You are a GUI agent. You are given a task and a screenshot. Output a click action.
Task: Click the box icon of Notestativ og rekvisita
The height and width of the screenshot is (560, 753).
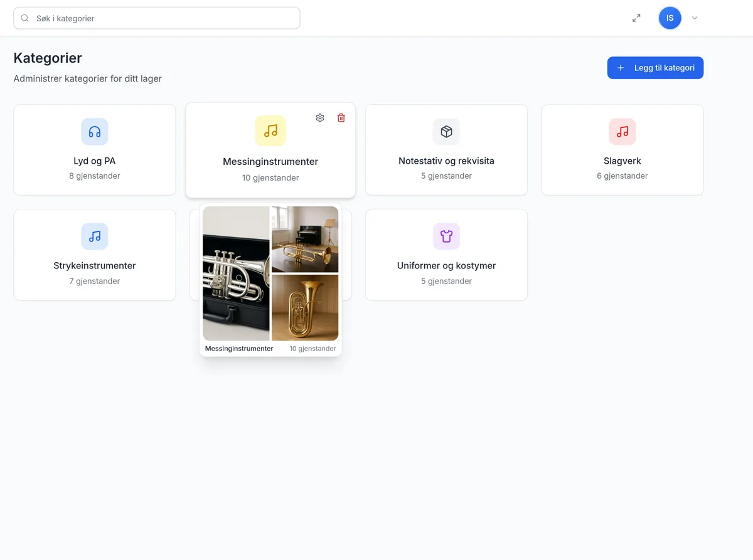(x=446, y=132)
